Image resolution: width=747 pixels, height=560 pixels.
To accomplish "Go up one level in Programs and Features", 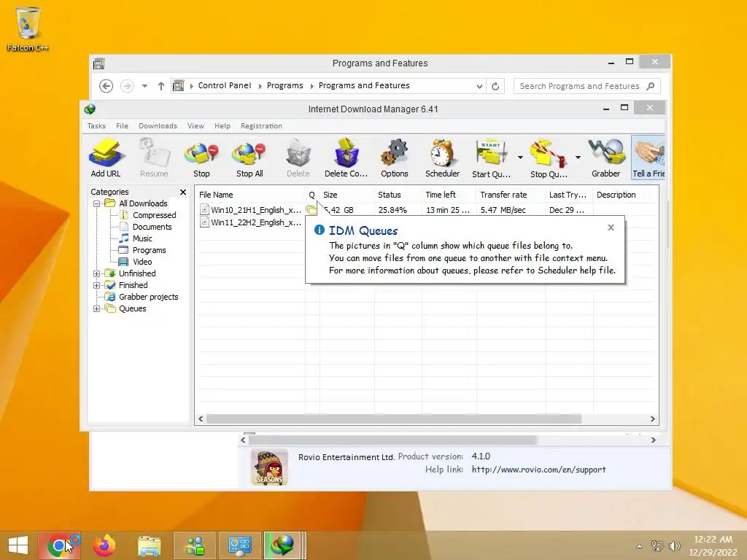I will 161,86.
